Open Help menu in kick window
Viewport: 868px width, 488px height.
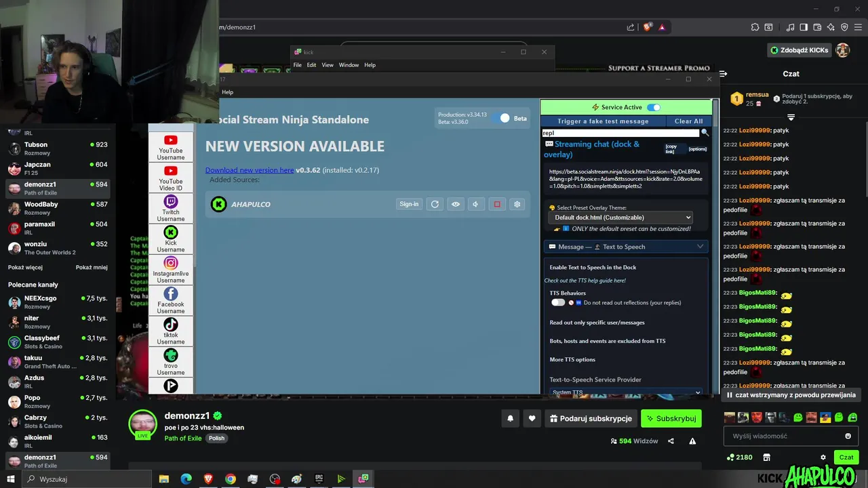click(370, 65)
